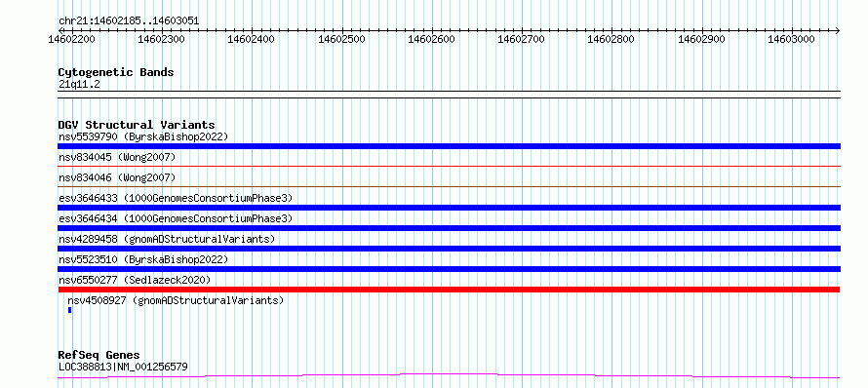Image resolution: width=868 pixels, height=388 pixels.
Task: Click the magenta LOC388813 gene line
Action: point(449,376)
